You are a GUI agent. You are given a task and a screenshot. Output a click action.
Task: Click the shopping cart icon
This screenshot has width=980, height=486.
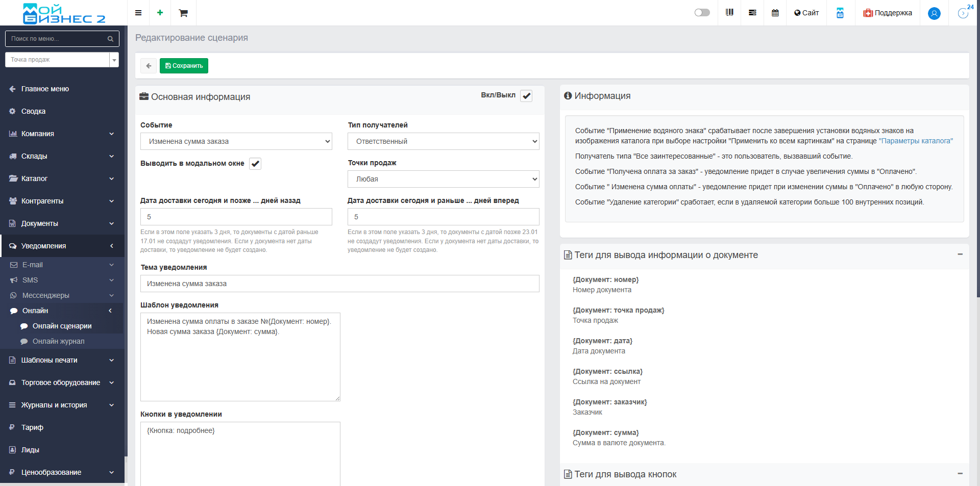(x=183, y=13)
